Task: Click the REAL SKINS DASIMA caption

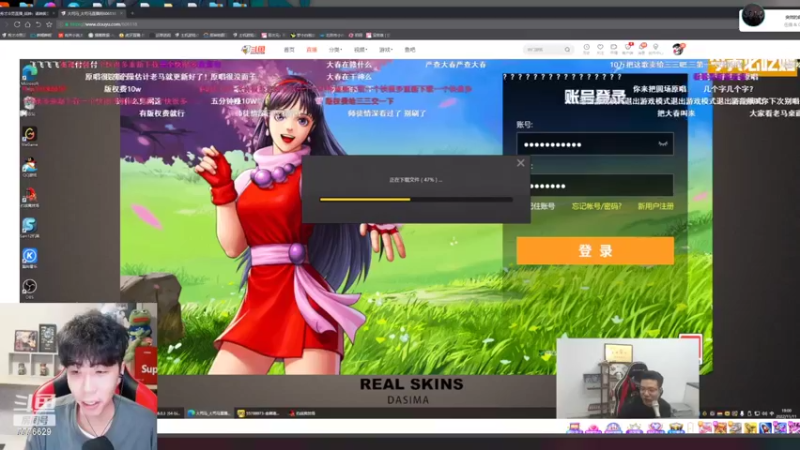Action: [x=411, y=391]
